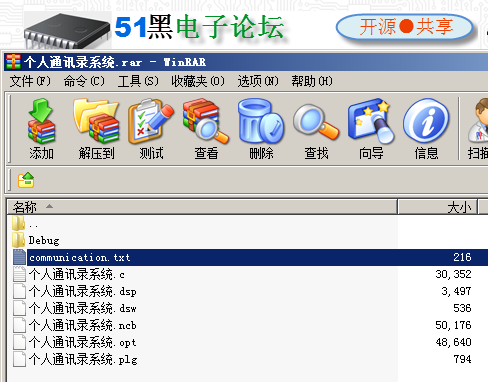Open the 工具(S) menu
Screen dimensions: 488x382
click(x=138, y=81)
